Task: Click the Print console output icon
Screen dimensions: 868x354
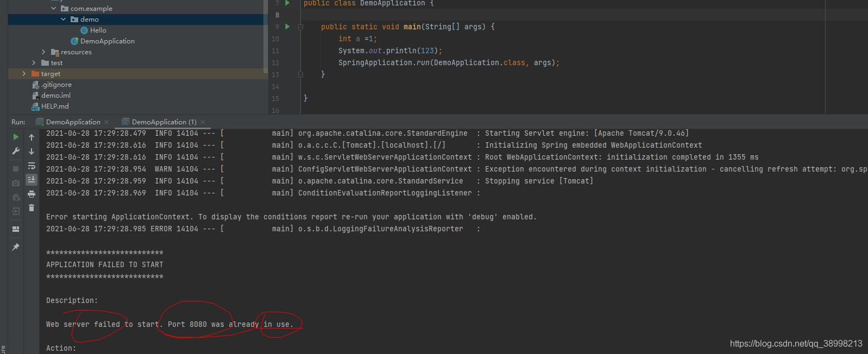Action: pos(32,194)
